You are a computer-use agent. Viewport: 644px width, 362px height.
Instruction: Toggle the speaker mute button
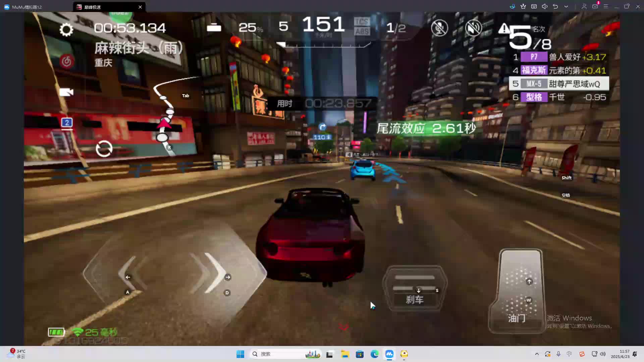tap(473, 28)
